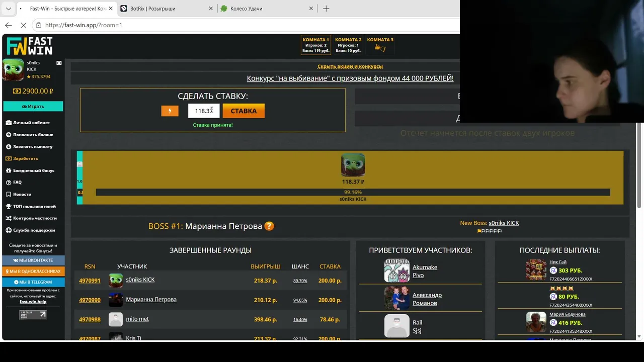This screenshot has width=644, height=362.
Task: Click the orange СТАВКА button
Action: pyautogui.click(x=244, y=111)
